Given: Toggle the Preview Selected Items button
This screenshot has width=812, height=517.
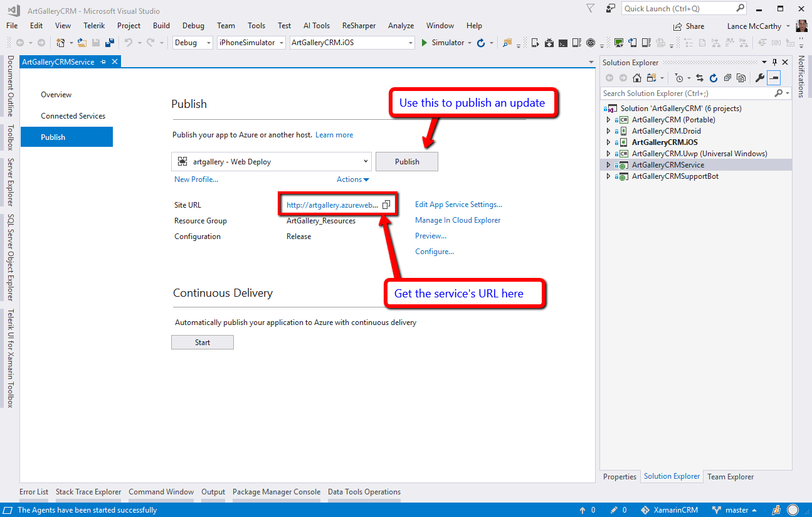Looking at the screenshot, I should 774,78.
